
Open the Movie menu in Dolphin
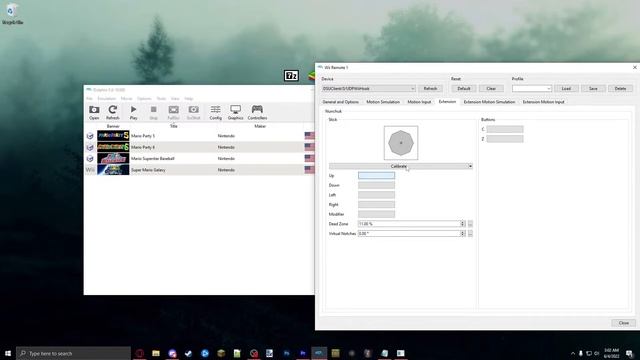tap(127, 99)
